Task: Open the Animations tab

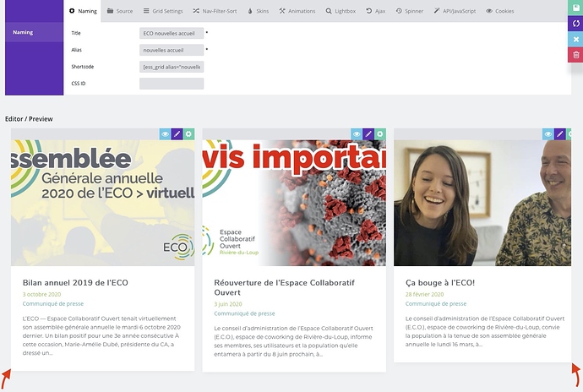Action: click(x=297, y=11)
